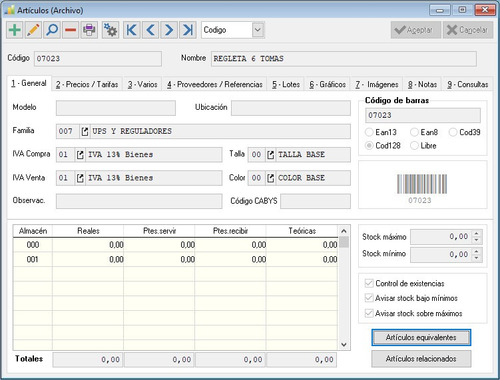The width and height of the screenshot is (500, 380).
Task: Click the Almacén column header
Action: click(x=33, y=231)
